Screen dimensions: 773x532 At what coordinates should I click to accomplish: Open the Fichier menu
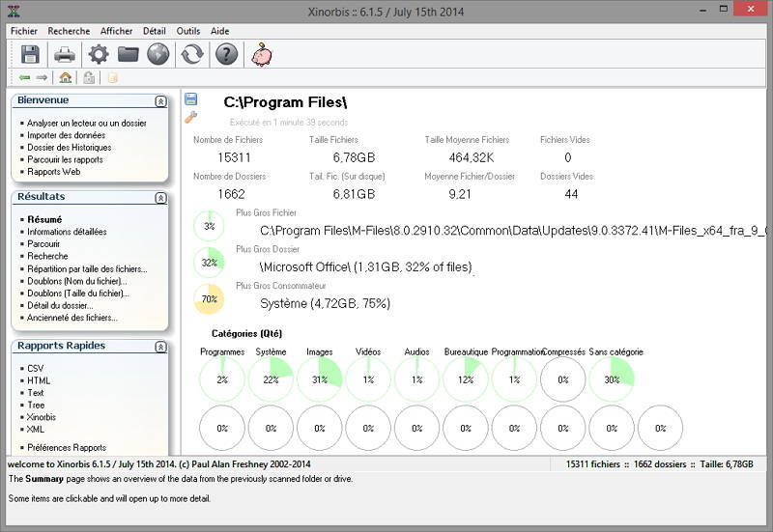23,31
